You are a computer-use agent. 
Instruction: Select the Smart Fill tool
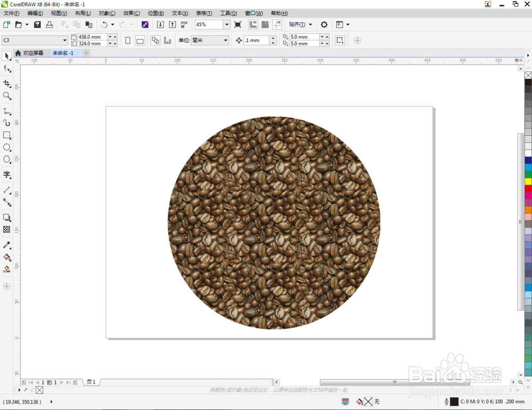pos(7,269)
